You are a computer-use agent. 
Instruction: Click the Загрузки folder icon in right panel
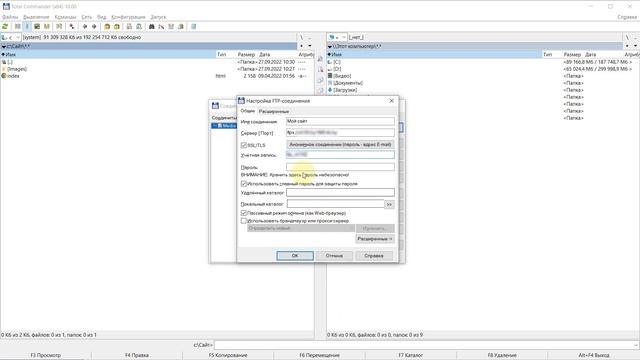pos(330,90)
